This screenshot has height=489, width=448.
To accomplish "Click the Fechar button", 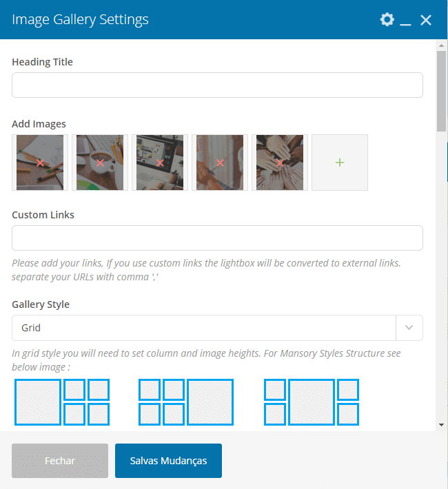I will [x=60, y=461].
